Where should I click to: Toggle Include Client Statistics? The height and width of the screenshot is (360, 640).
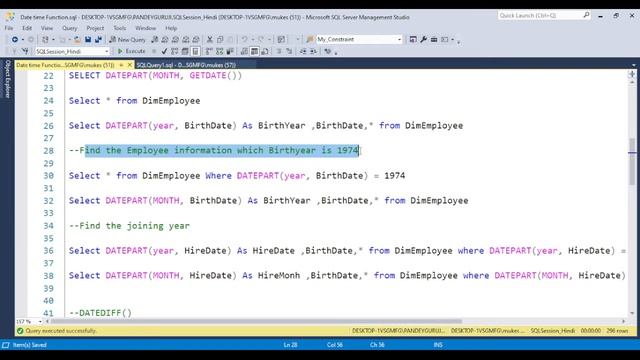[x=230, y=51]
